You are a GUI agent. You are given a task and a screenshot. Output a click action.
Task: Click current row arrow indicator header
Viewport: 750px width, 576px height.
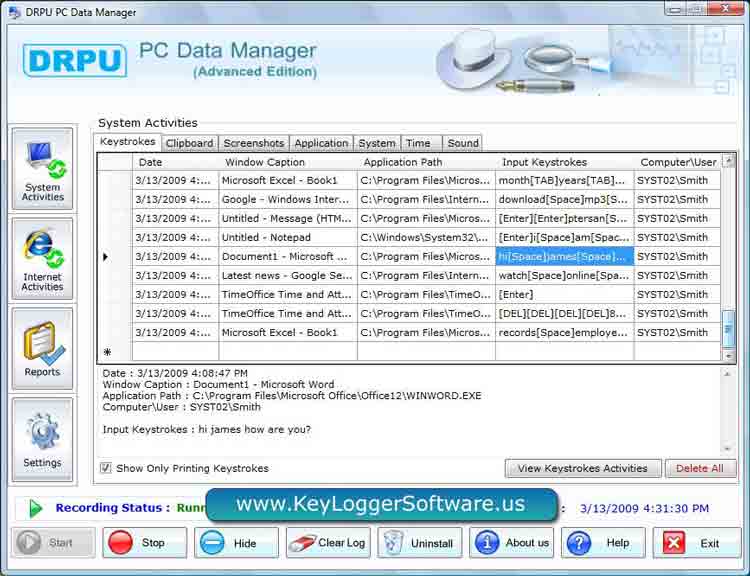114,256
